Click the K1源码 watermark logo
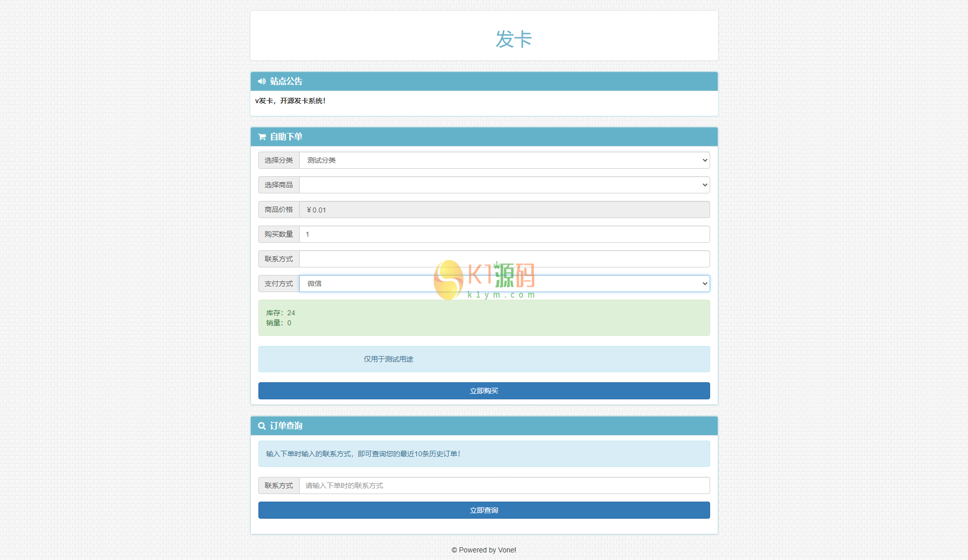Image resolution: width=968 pixels, height=560 pixels. click(484, 280)
